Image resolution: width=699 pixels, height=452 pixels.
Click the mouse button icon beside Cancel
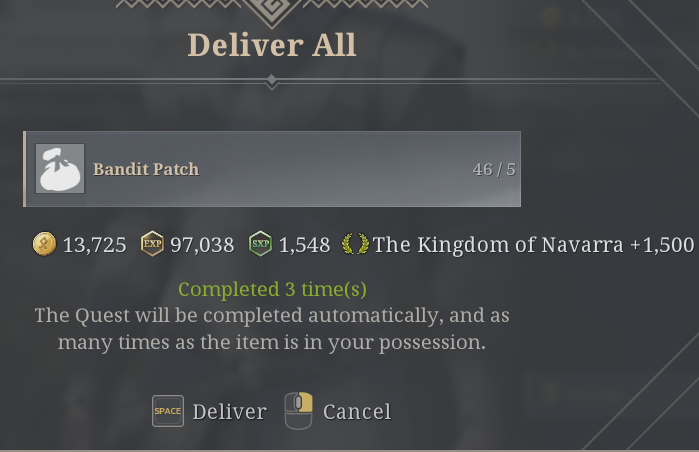299,410
